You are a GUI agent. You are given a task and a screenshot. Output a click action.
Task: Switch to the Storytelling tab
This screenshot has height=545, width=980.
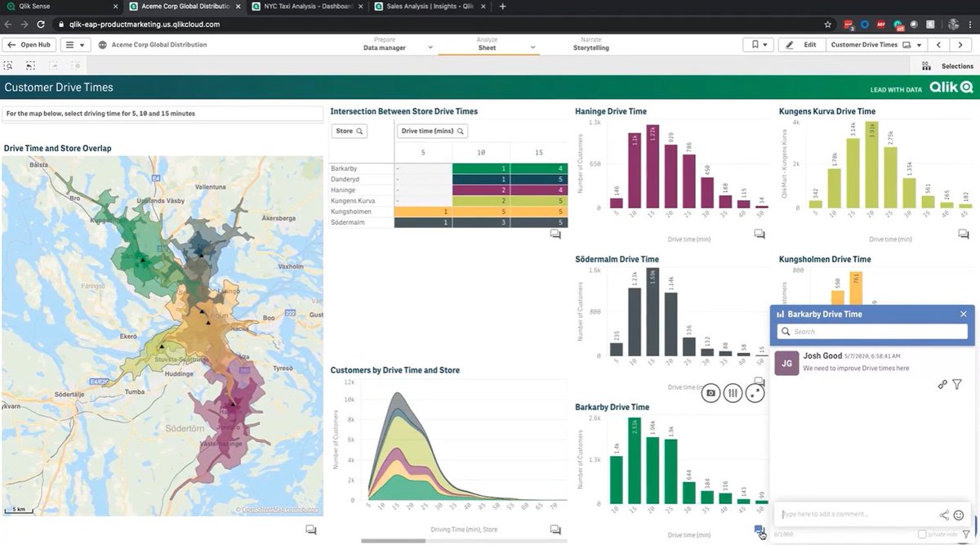point(590,44)
